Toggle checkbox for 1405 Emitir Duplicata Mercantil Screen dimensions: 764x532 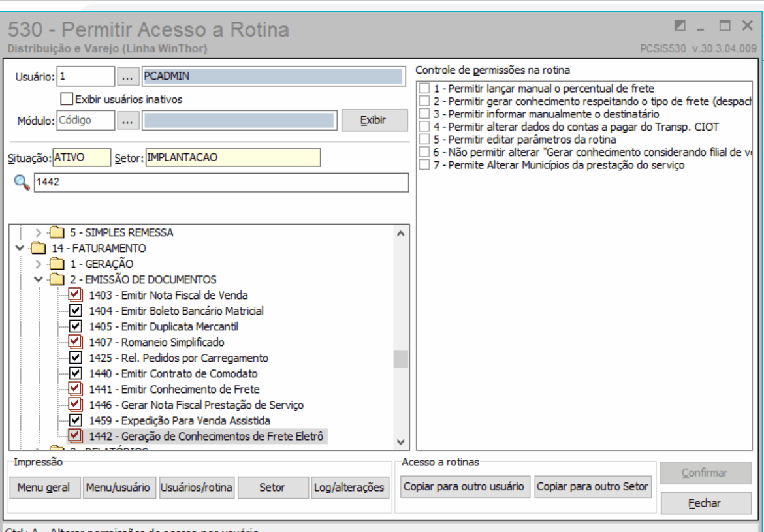click(75, 326)
